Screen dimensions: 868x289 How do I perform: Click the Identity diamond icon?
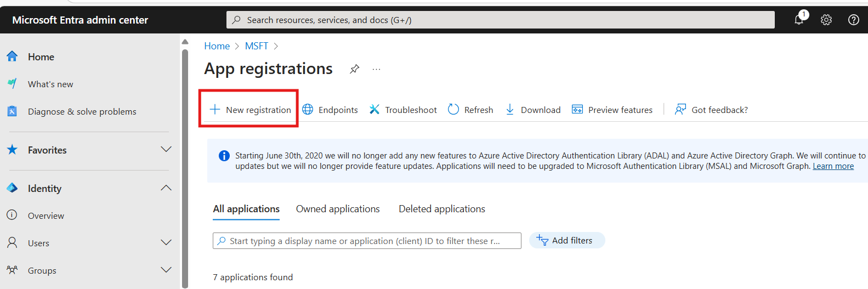pyautogui.click(x=12, y=188)
